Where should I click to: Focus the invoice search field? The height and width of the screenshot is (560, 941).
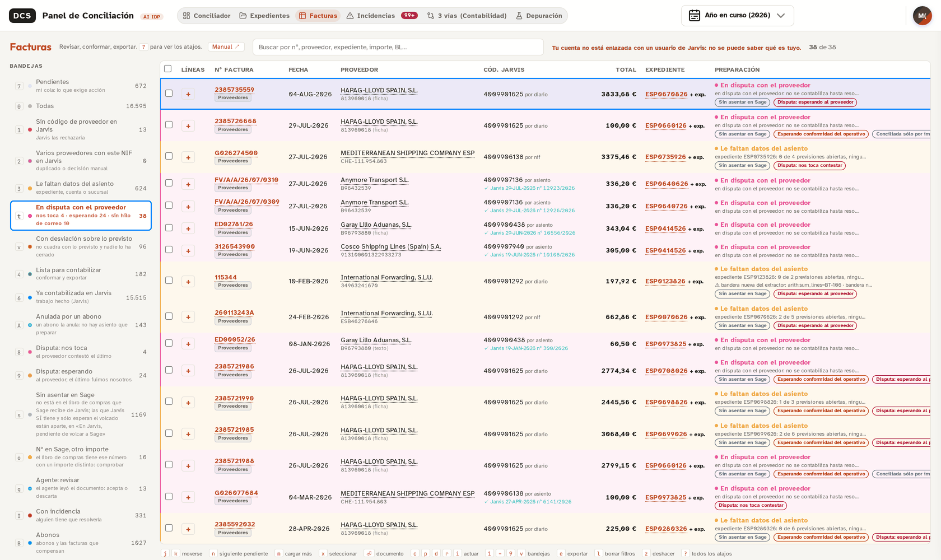coord(398,47)
